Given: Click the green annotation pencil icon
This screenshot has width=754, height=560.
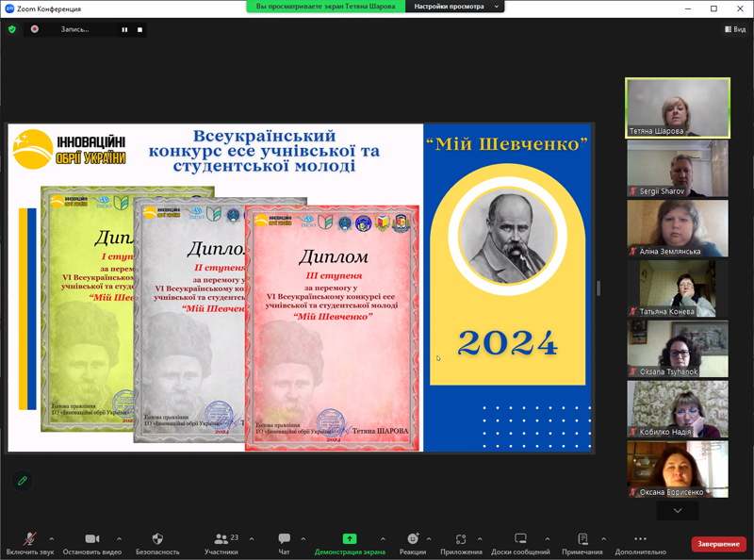Looking at the screenshot, I should [x=22, y=481].
